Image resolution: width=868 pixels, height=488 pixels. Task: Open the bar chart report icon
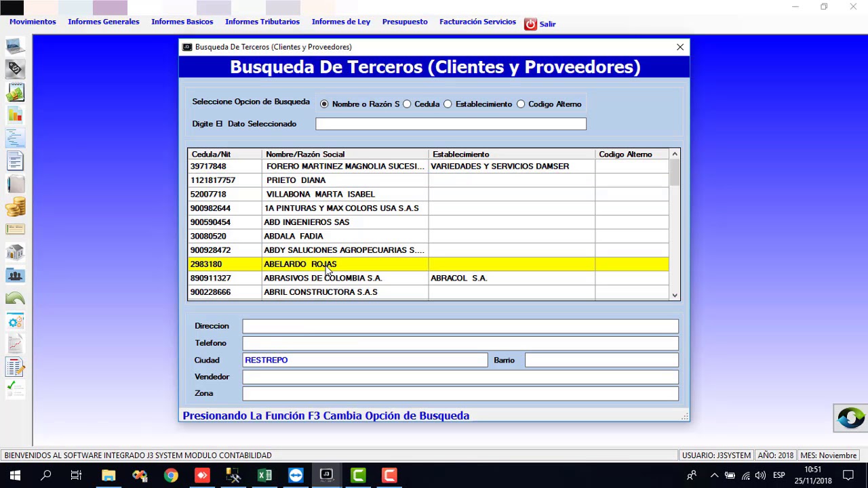[x=15, y=115]
